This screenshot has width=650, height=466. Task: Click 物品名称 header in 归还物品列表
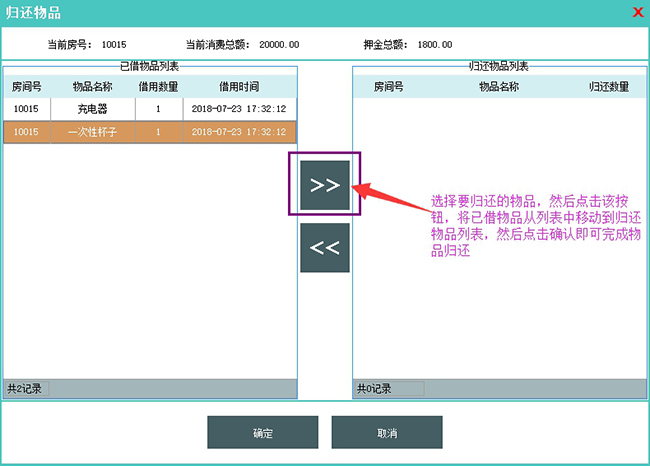pyautogui.click(x=499, y=87)
